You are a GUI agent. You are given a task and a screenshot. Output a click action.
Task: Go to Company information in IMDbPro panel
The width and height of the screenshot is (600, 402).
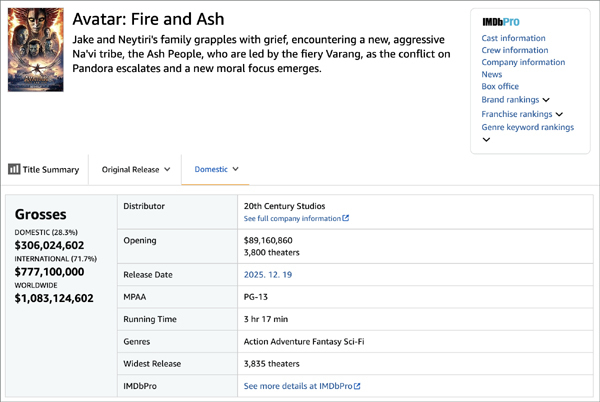522,62
